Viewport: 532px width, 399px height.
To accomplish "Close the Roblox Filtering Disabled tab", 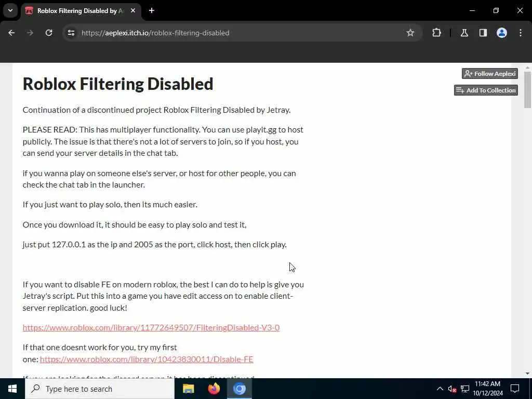I will tap(133, 10).
